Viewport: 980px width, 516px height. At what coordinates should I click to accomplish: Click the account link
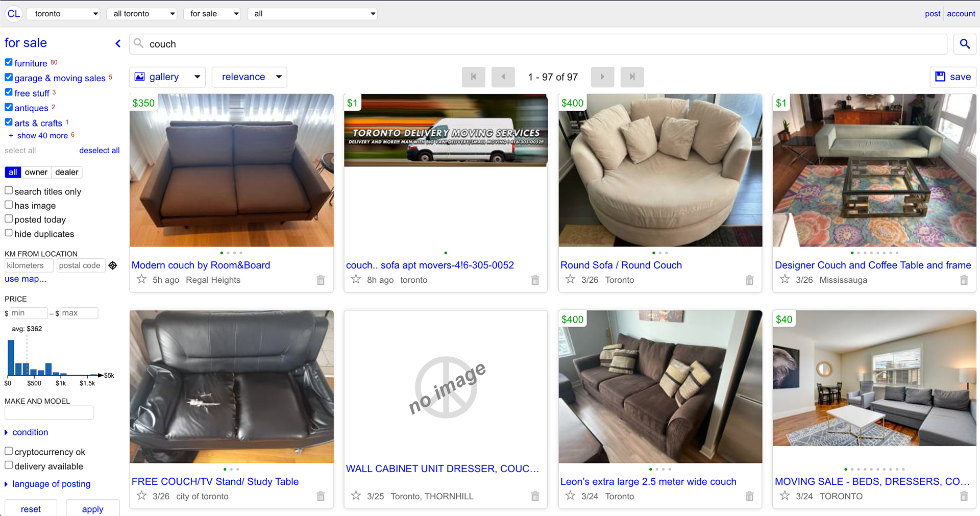[x=961, y=14]
